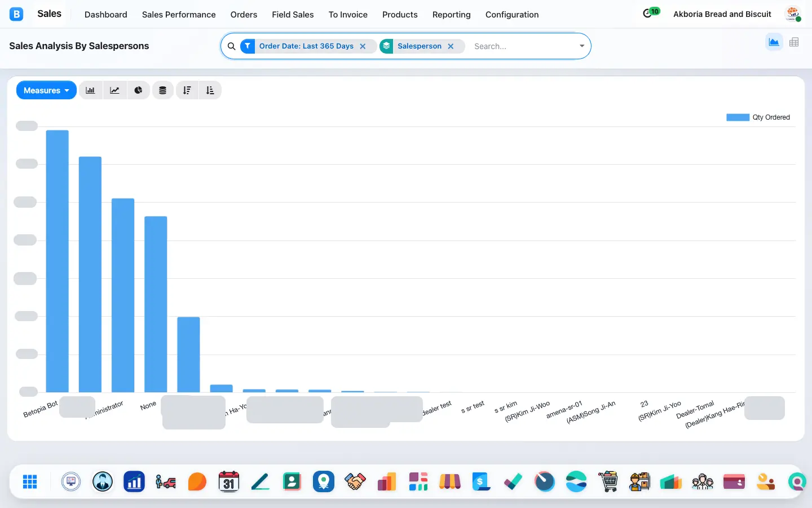This screenshot has height=508, width=812.
Task: Open activities clock icon with 10 badge
Action: coord(651,12)
